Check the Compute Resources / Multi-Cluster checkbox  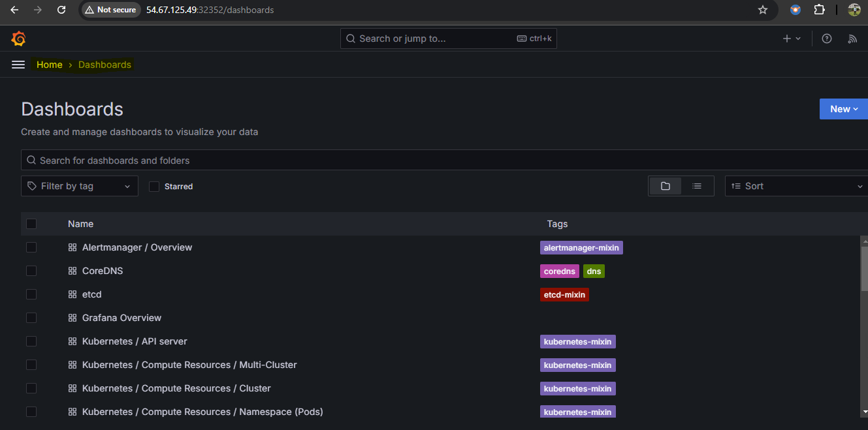[x=31, y=365]
